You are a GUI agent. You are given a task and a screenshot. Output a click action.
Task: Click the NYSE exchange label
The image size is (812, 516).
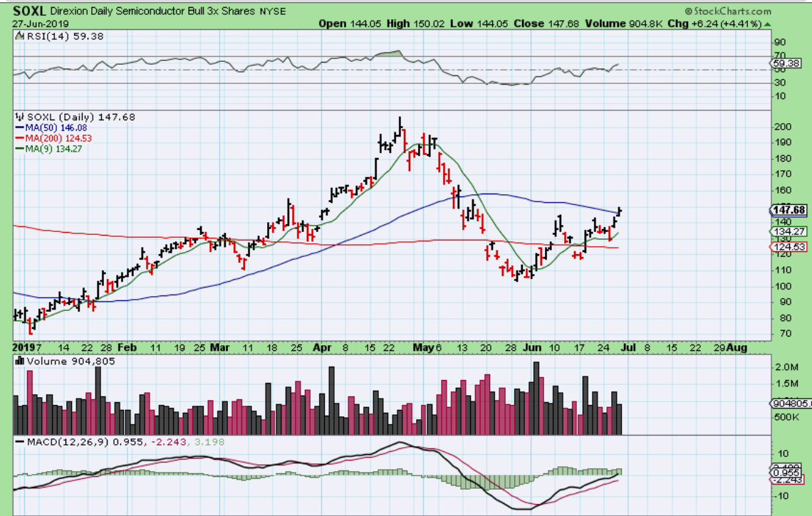coord(272,11)
